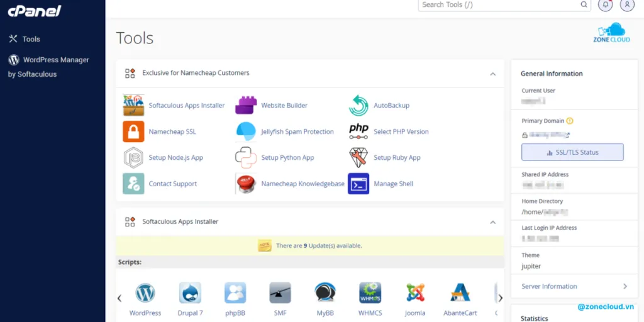The width and height of the screenshot is (644, 322).
Task: Open the Website Builder purple block icon
Action: (x=246, y=106)
